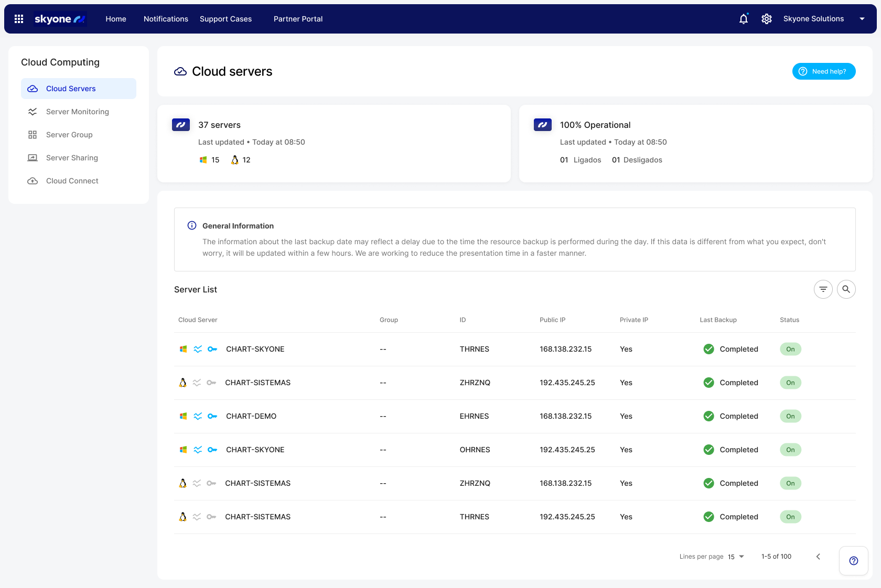Viewport: 881px width, 588px height.
Task: Click the "37 servers" summary heading
Action: pyautogui.click(x=219, y=125)
